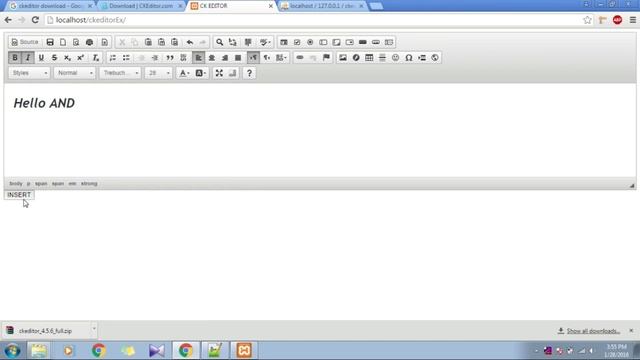Create a Div container
The width and height of the screenshot is (640, 360).
pos(183,58)
